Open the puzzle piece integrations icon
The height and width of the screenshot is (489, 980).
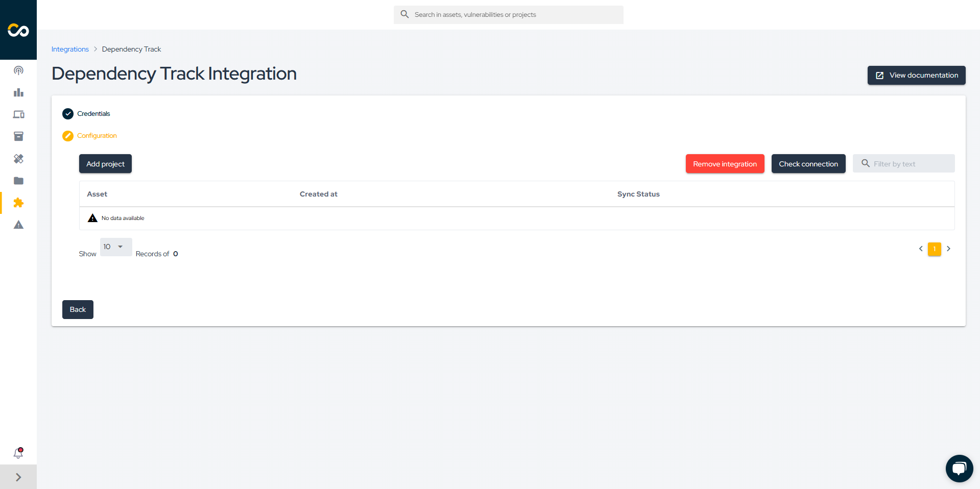pos(18,203)
